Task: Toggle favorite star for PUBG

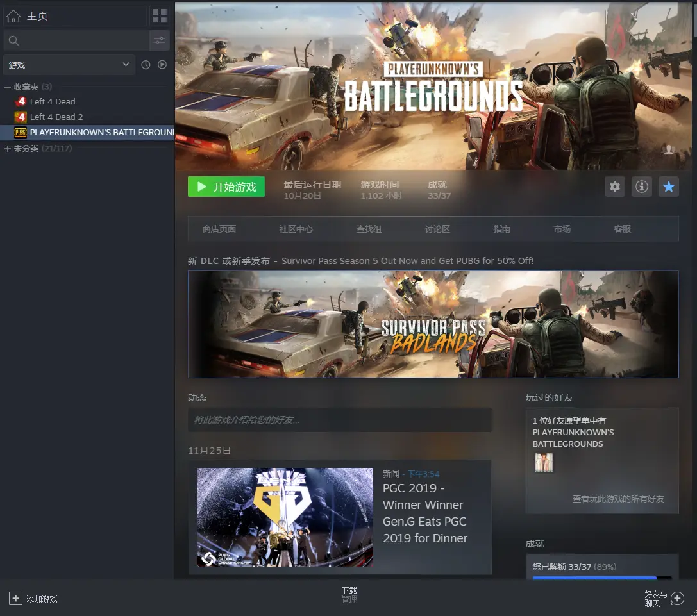Action: pyautogui.click(x=668, y=187)
